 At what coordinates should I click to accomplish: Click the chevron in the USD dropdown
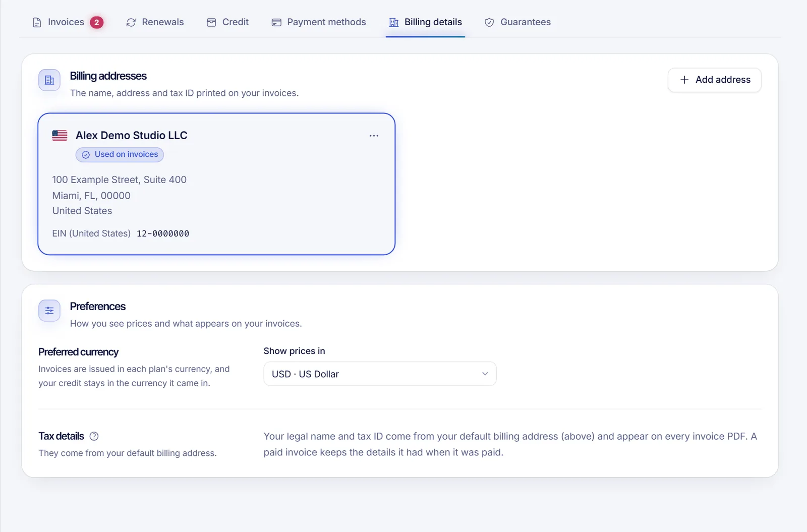coord(485,374)
